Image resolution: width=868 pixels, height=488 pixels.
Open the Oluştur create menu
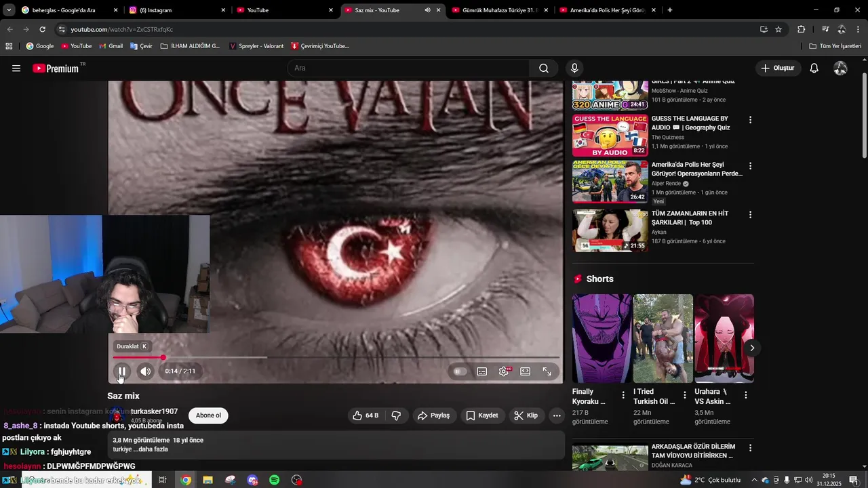777,68
